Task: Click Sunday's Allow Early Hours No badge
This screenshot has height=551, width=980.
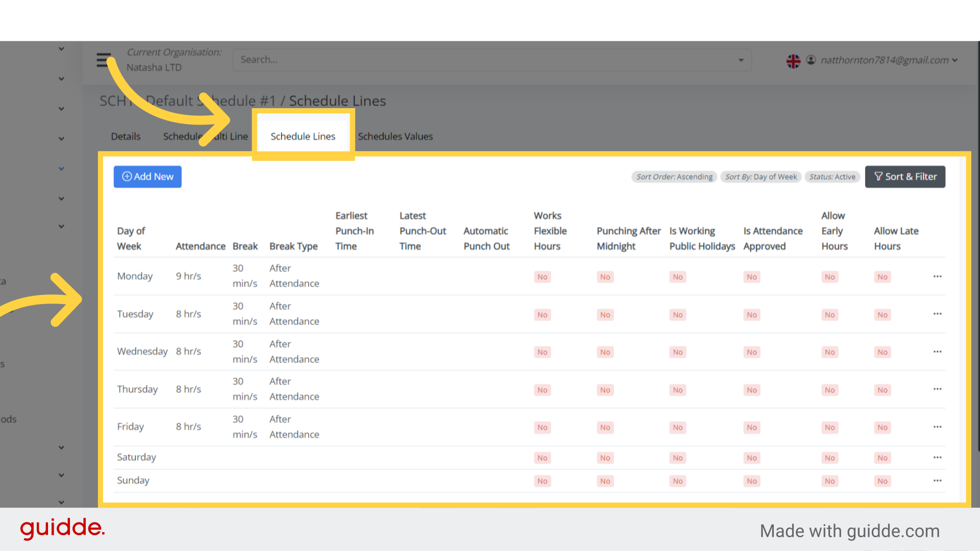Action: click(x=830, y=481)
